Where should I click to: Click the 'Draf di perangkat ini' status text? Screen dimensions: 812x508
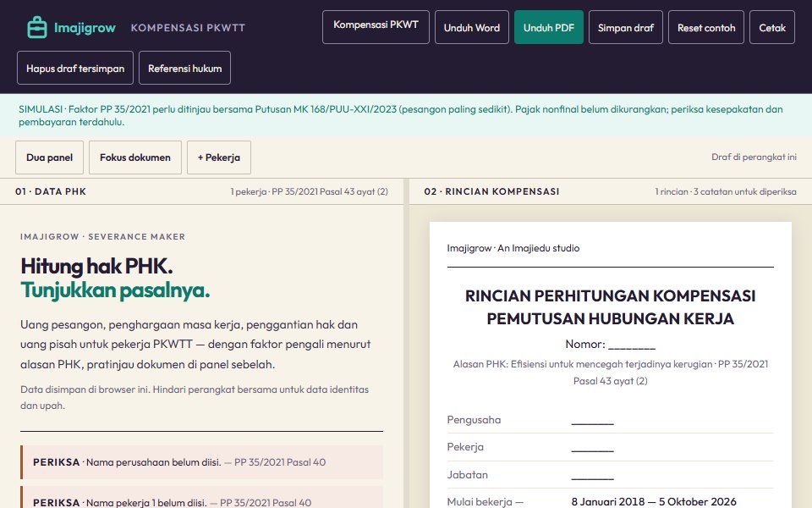coord(754,157)
